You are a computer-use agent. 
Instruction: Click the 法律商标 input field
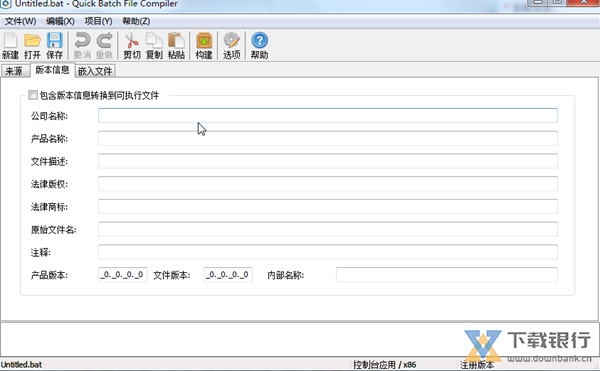coord(328,207)
